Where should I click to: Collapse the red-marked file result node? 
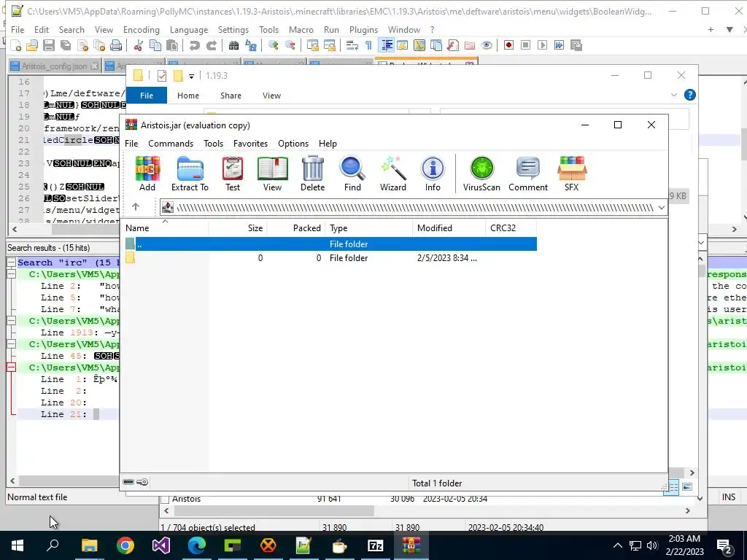12,367
